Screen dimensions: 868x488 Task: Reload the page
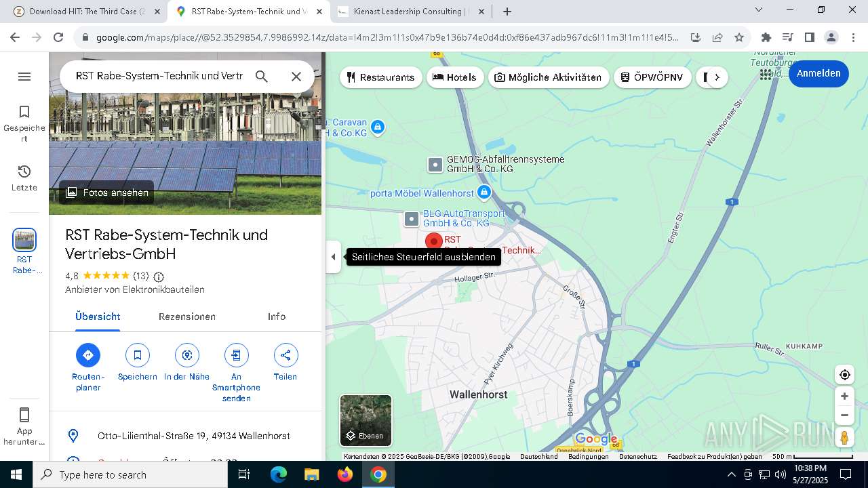(x=58, y=37)
